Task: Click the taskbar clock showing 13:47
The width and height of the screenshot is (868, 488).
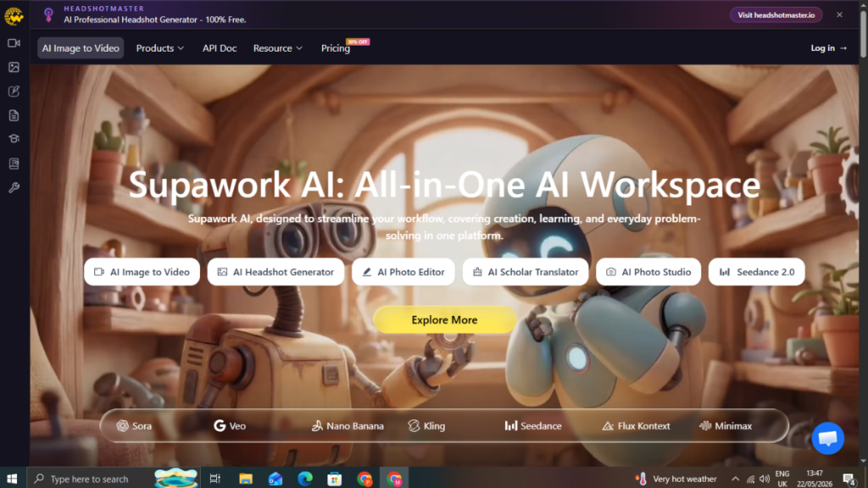Action: point(815,479)
